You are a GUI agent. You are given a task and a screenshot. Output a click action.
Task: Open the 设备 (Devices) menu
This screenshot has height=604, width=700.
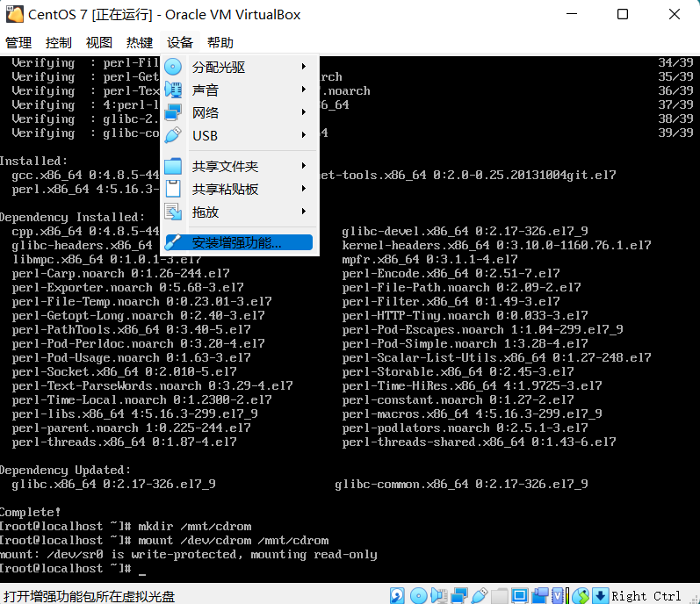(180, 43)
